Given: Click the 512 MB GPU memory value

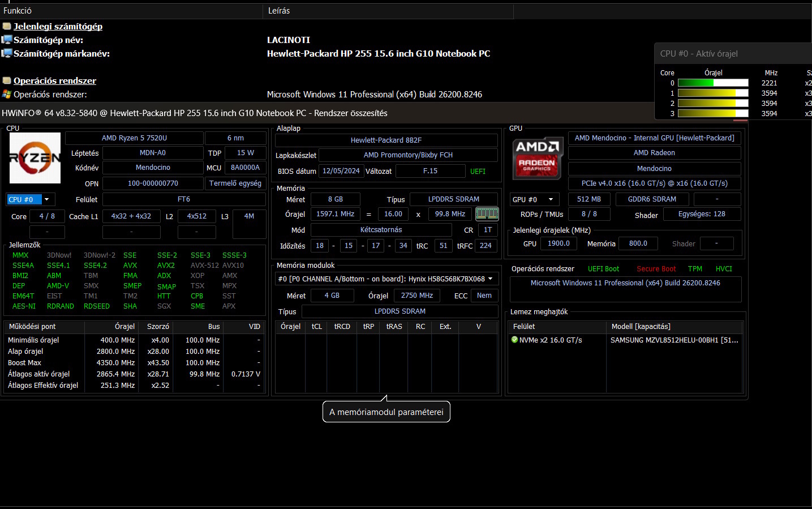Looking at the screenshot, I should click(589, 199).
